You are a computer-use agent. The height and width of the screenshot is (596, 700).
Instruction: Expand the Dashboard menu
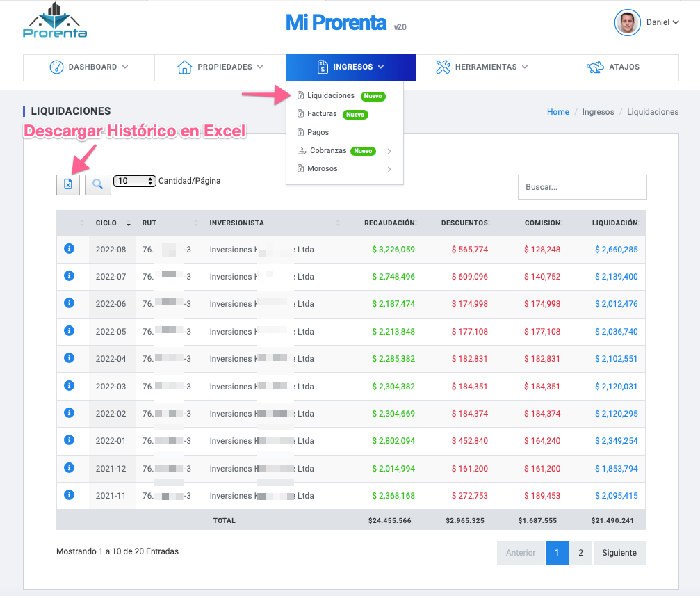[x=89, y=67]
